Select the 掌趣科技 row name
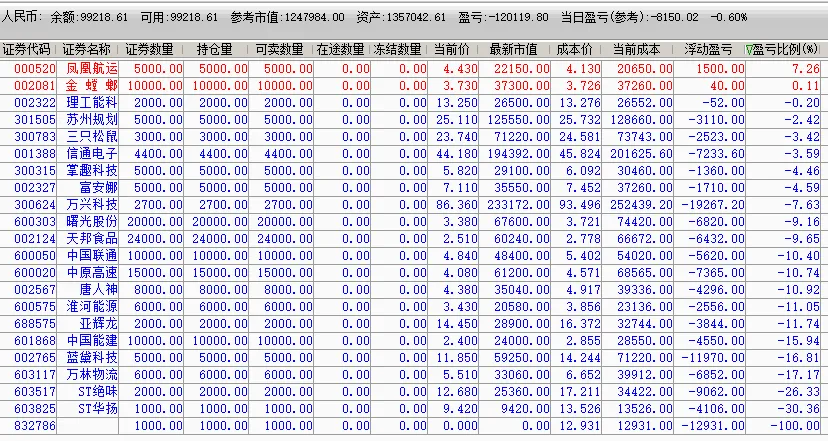Image resolution: width=828 pixels, height=441 pixels. click(x=92, y=171)
